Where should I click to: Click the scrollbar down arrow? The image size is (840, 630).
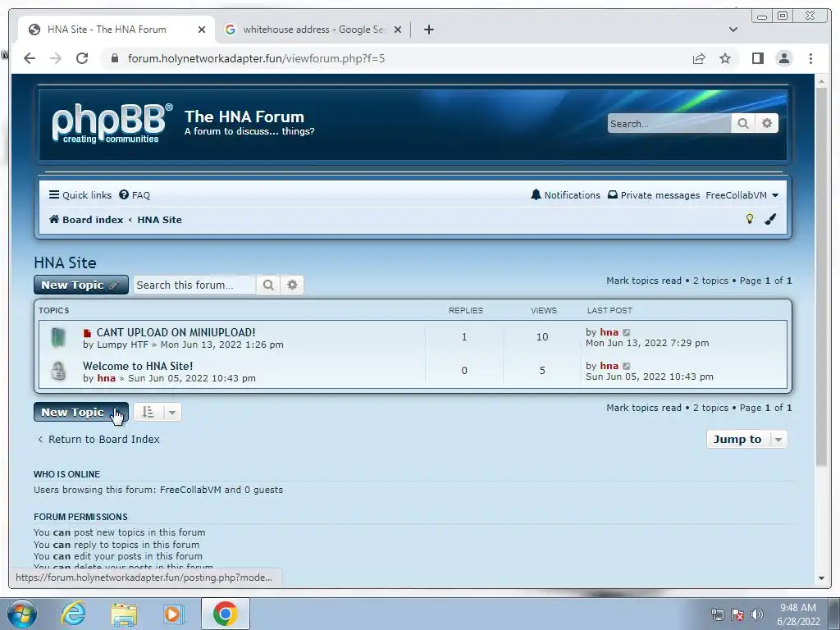click(x=821, y=578)
